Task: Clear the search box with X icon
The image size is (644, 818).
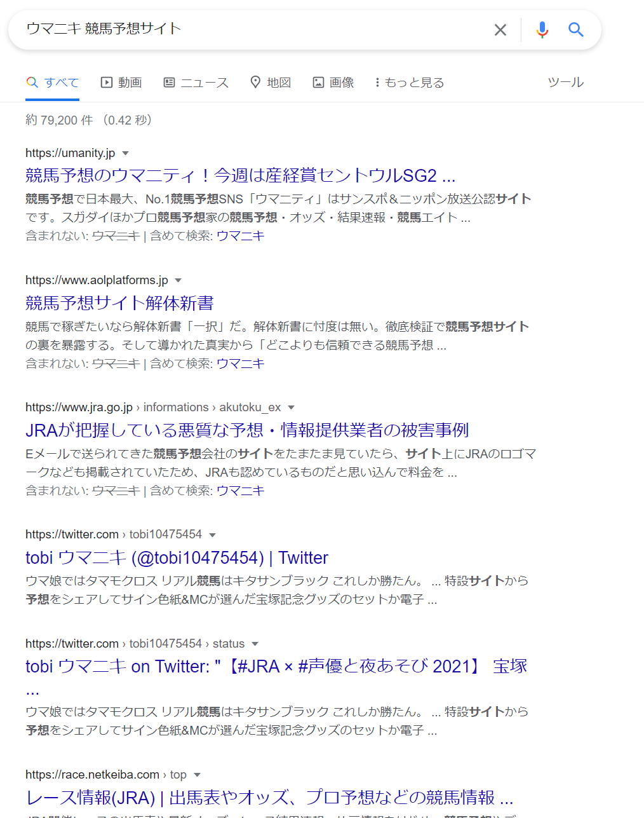Action: coord(500,30)
